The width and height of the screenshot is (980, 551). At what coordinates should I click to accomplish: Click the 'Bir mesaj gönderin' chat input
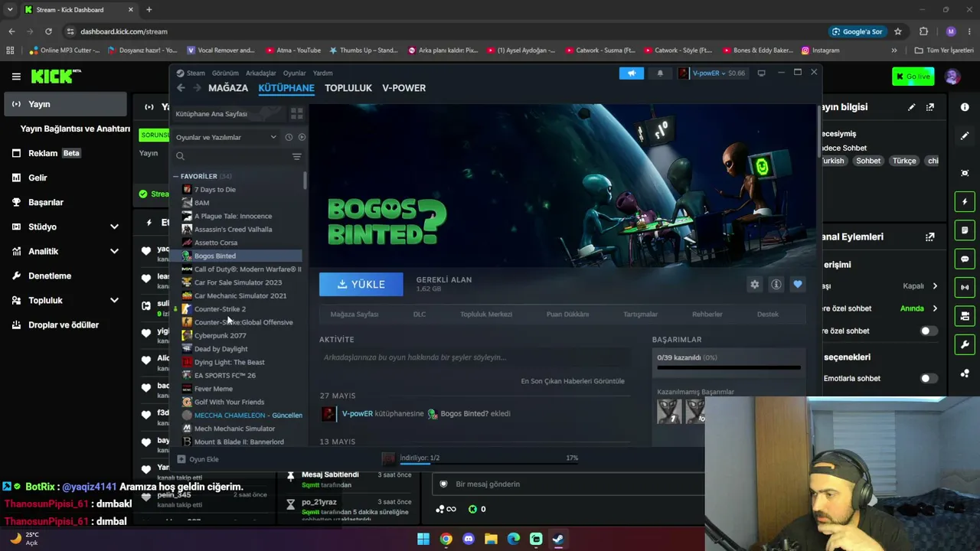[x=567, y=484]
